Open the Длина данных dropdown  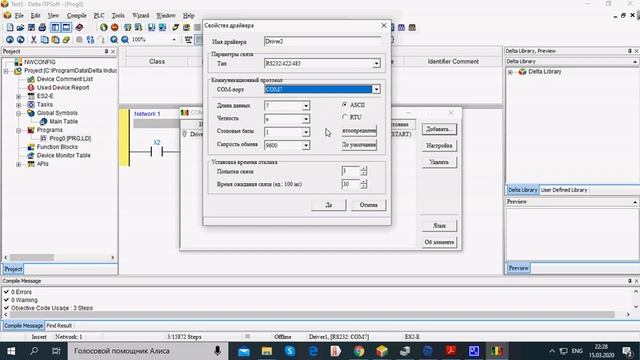[x=306, y=106]
